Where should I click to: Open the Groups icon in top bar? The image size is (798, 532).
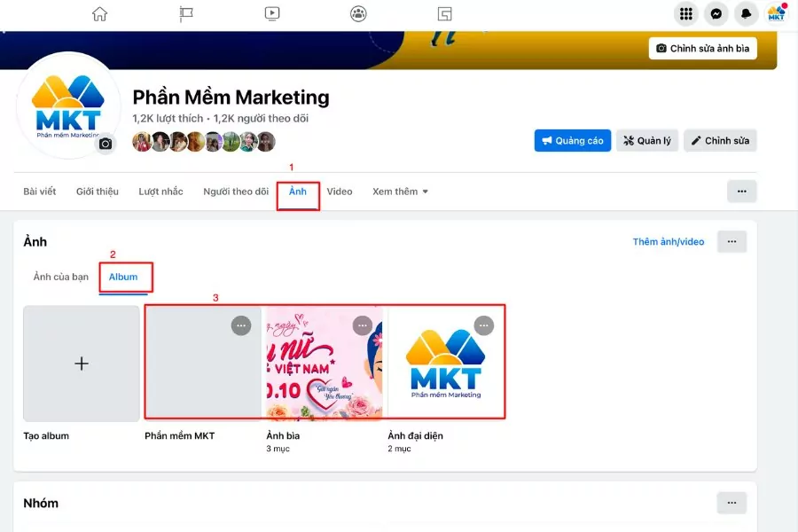point(358,14)
